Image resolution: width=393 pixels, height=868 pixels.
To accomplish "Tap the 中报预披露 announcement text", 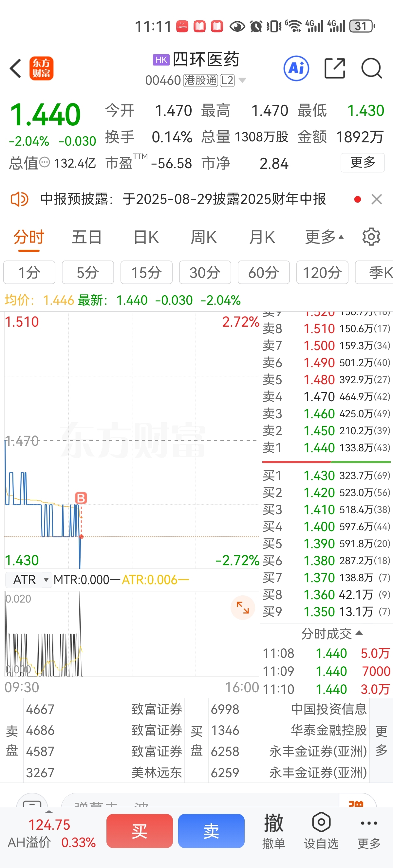I will coord(183,199).
